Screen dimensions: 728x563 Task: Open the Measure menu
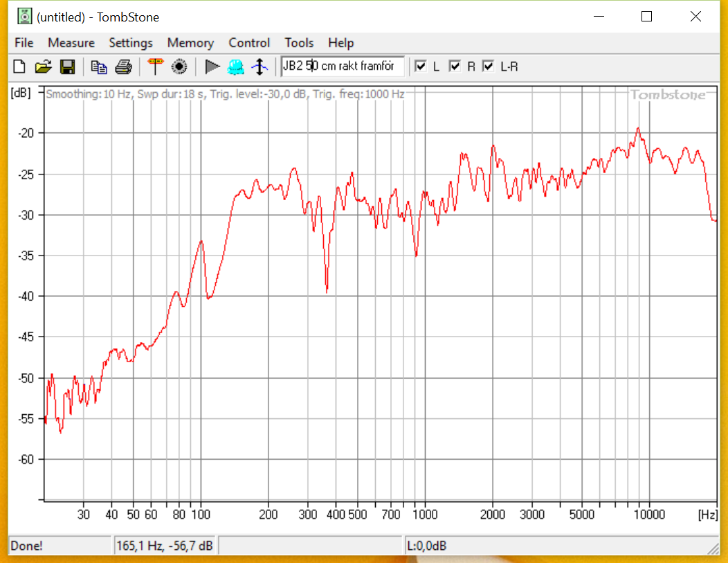(x=71, y=43)
